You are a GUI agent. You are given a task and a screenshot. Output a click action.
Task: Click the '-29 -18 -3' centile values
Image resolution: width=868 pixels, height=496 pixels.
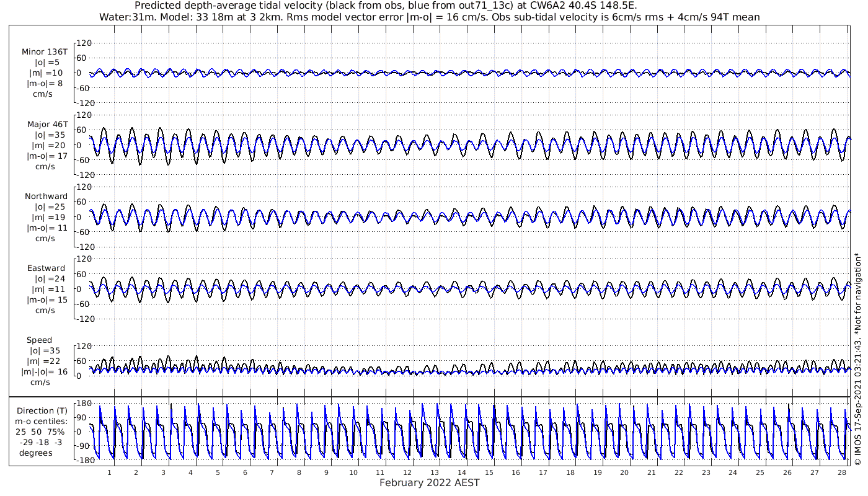click(x=41, y=442)
